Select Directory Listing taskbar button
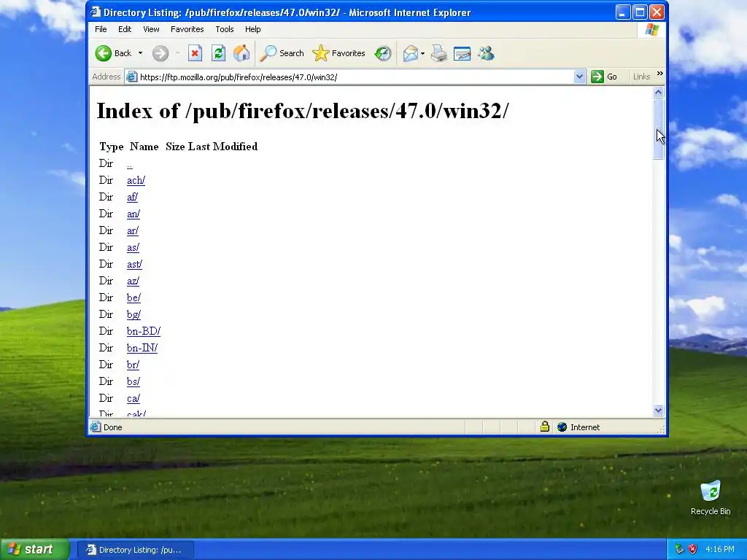The width and height of the screenshot is (747, 560). point(136,550)
